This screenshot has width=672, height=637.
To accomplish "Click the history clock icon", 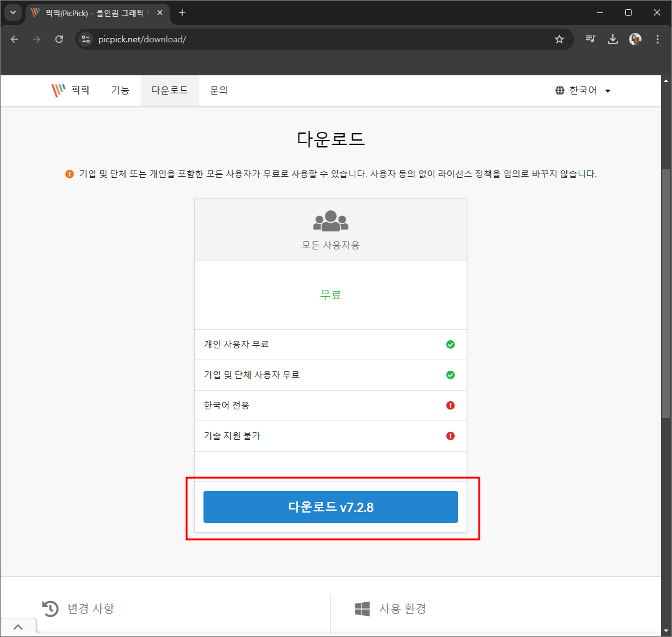I will pos(50,609).
